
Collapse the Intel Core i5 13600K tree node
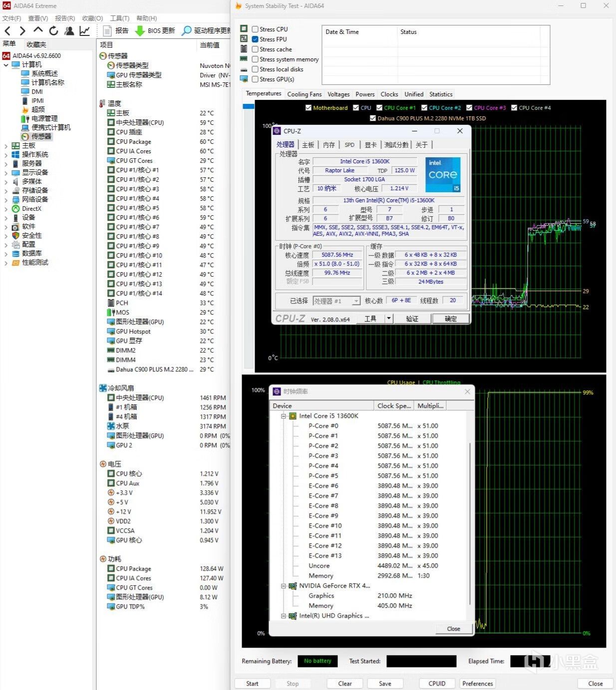coord(284,416)
